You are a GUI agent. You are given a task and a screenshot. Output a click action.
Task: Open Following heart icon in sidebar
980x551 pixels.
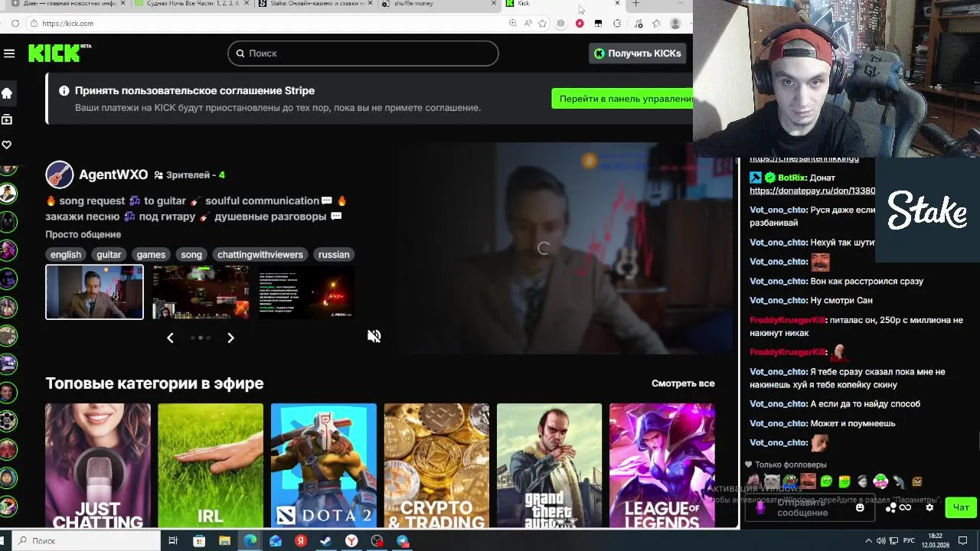pyautogui.click(x=7, y=145)
